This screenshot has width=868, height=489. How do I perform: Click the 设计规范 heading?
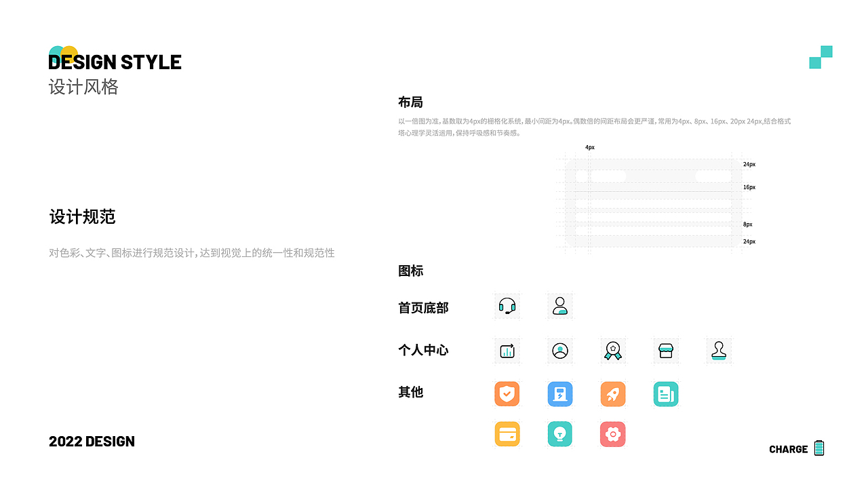(x=83, y=217)
